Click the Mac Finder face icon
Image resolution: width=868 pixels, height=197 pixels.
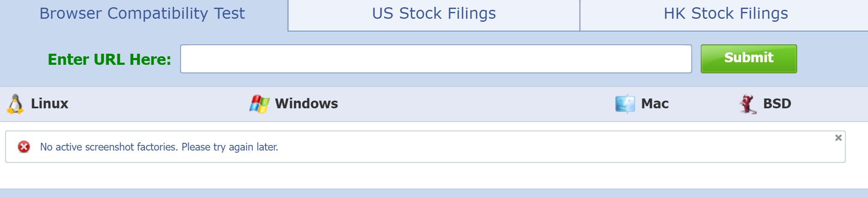(625, 104)
